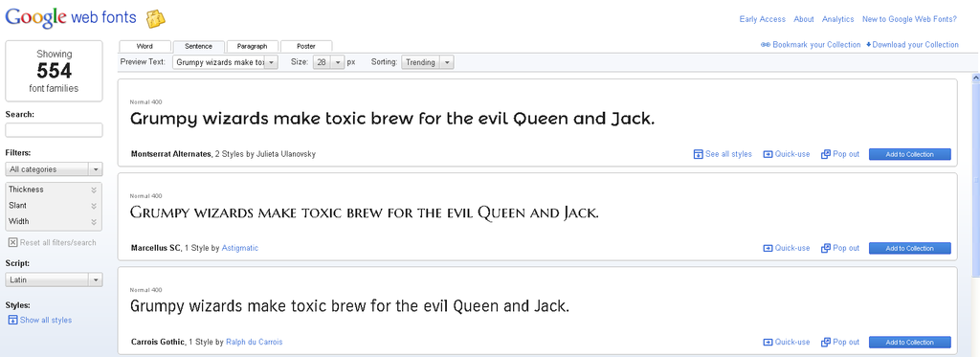Click into the Search input field
980x357 pixels.
(x=54, y=130)
